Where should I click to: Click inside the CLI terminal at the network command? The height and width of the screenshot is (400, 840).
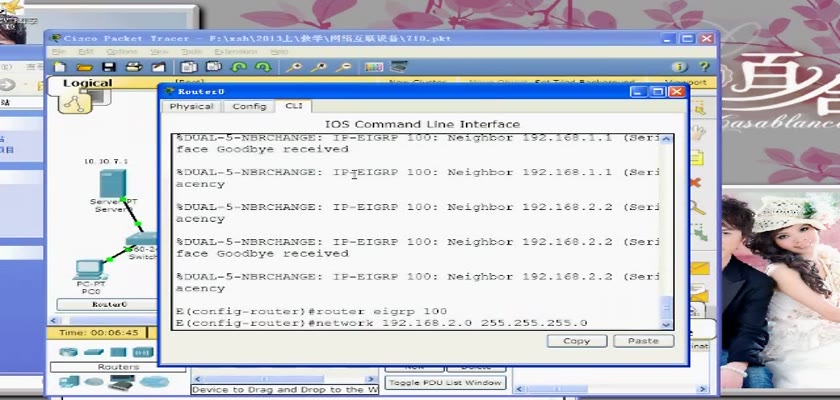tap(381, 323)
